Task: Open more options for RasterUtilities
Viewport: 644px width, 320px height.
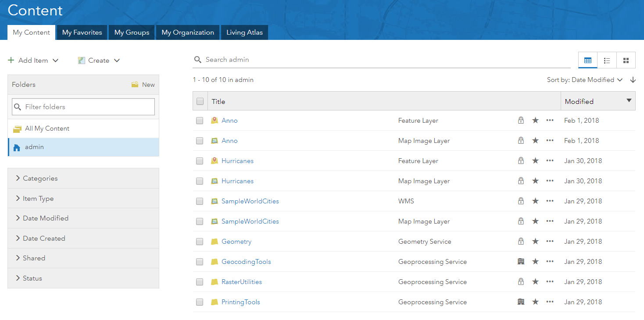Action: coord(550,282)
